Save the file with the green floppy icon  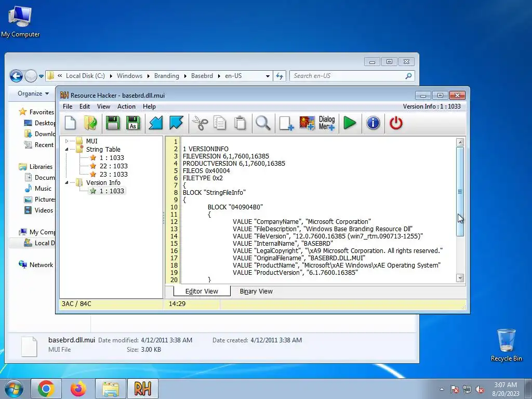click(113, 123)
